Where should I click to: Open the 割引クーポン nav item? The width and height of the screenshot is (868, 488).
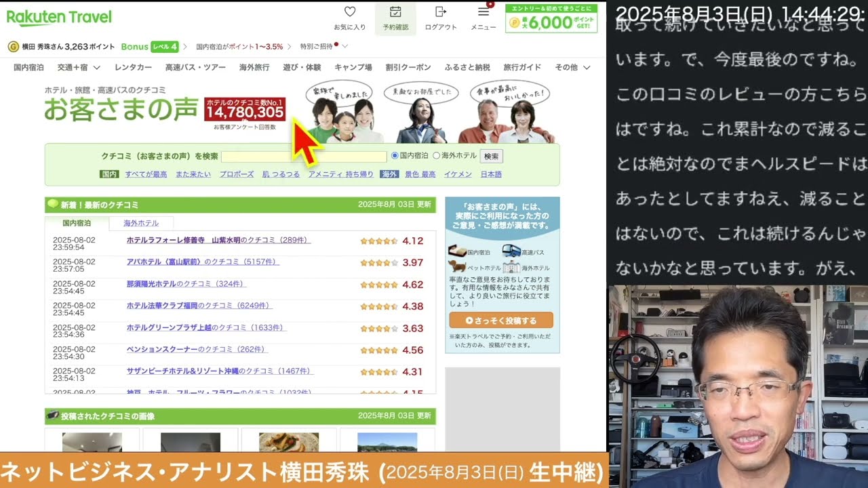[x=408, y=67]
